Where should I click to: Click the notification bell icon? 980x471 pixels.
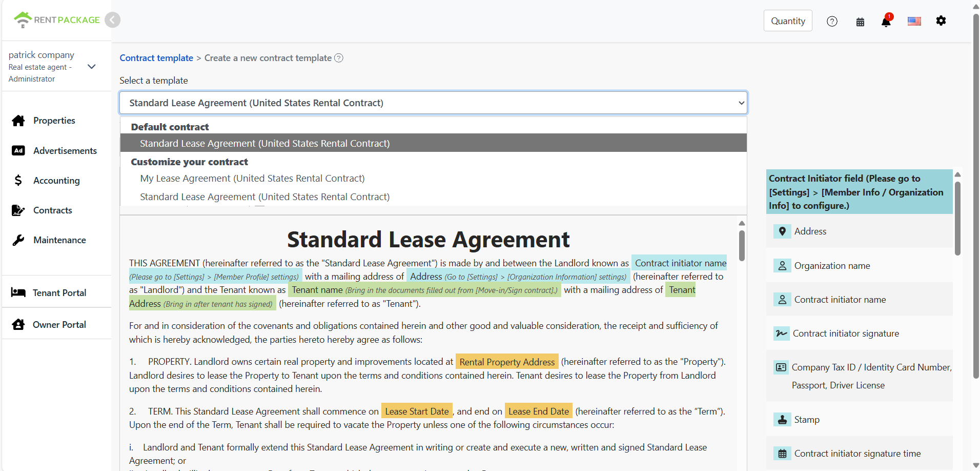click(886, 22)
